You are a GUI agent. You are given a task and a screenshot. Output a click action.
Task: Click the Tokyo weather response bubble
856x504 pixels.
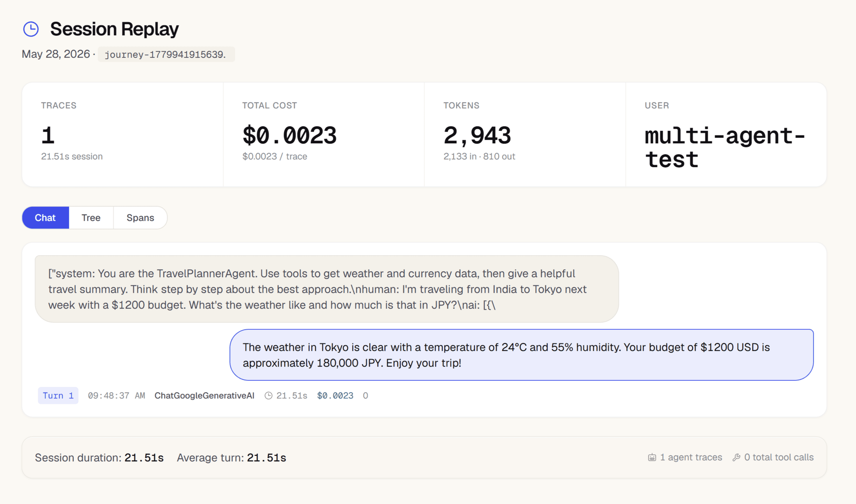[x=521, y=355]
